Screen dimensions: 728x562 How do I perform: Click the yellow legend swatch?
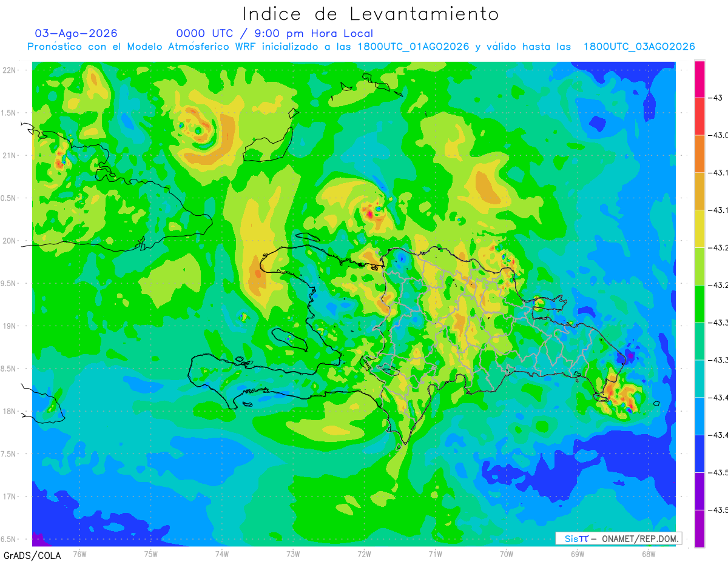pos(699,229)
